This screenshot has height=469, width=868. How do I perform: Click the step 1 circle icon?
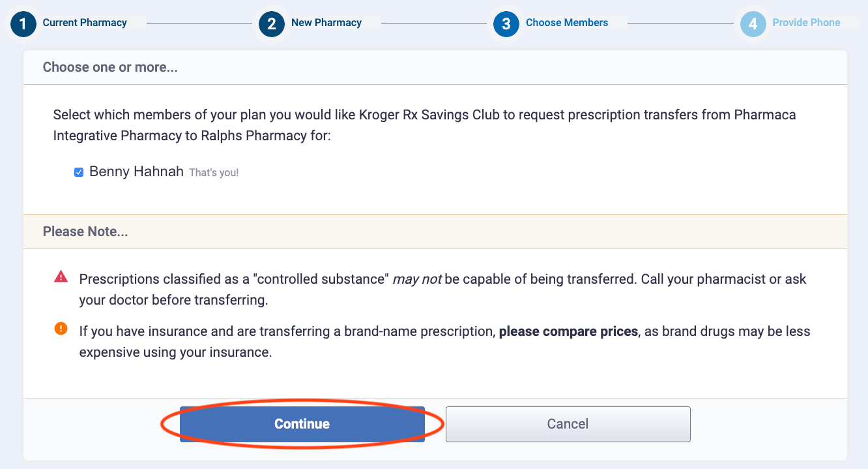[x=23, y=24]
